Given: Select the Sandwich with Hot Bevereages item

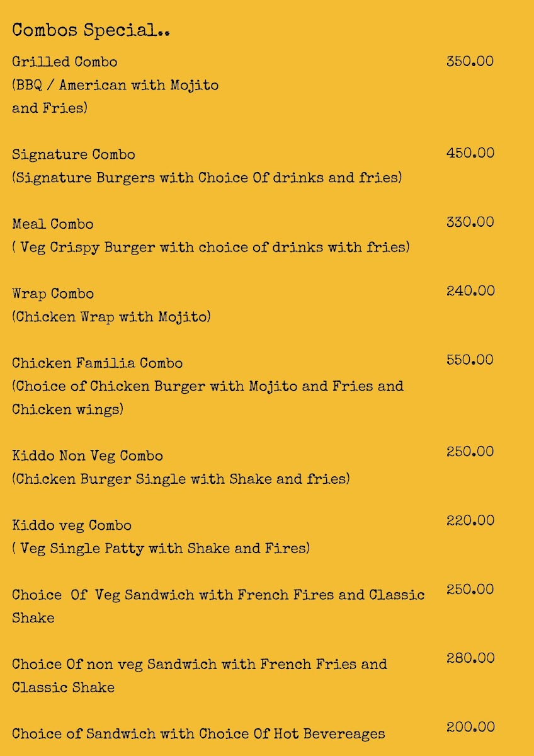Looking at the screenshot, I should (x=198, y=733).
